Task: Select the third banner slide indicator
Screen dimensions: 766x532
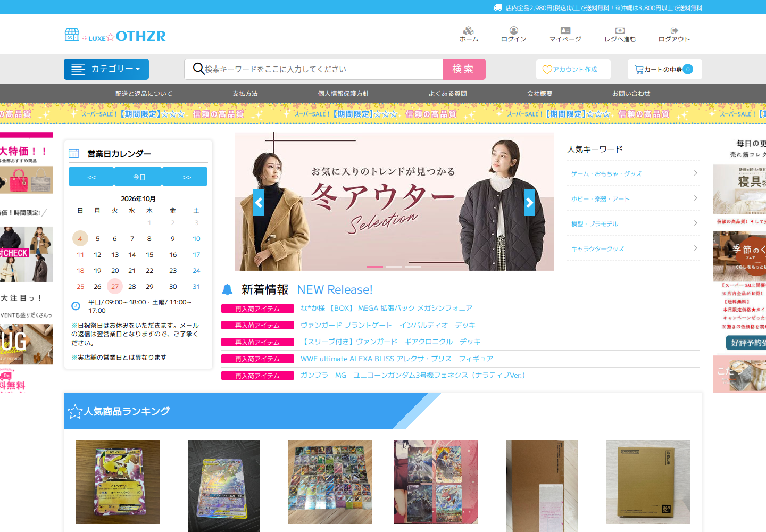Action: coord(413,267)
